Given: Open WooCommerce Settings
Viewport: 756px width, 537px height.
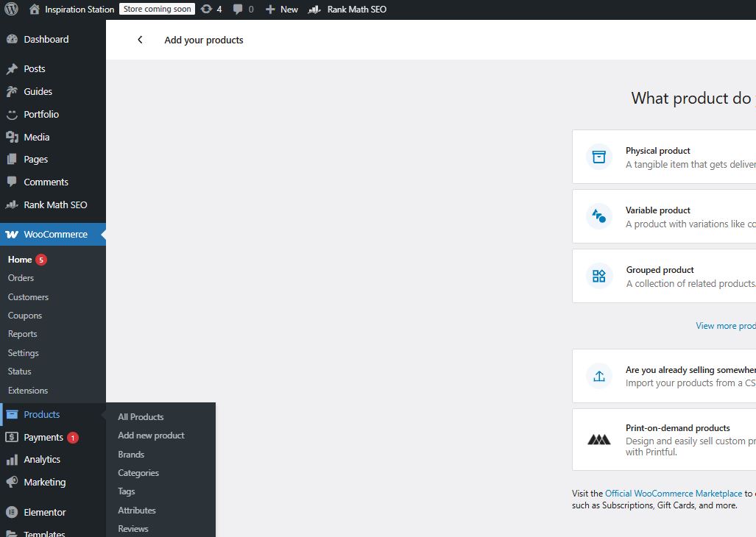Looking at the screenshot, I should pyautogui.click(x=23, y=353).
